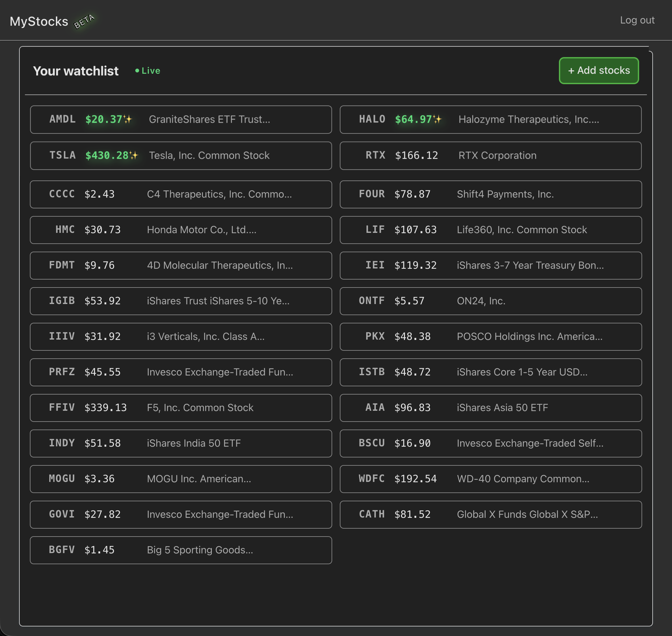Log out of MyStocks

(x=637, y=20)
